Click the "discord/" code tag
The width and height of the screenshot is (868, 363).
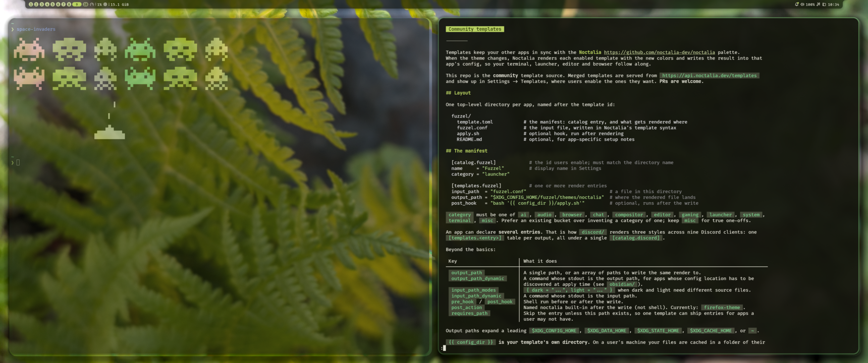coord(592,232)
